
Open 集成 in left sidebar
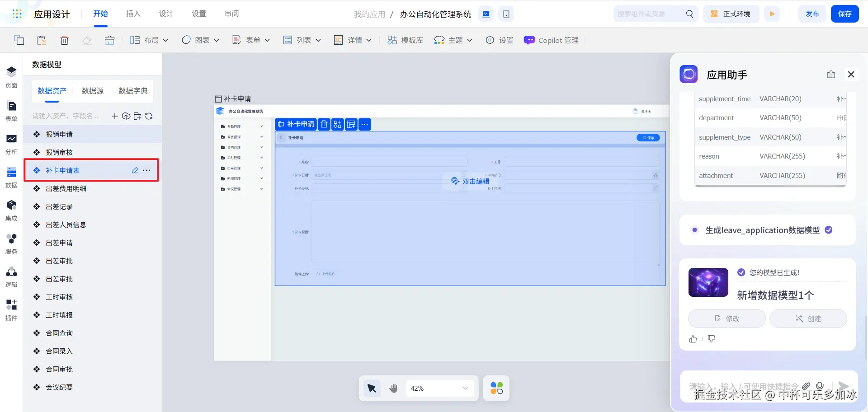[x=11, y=211]
